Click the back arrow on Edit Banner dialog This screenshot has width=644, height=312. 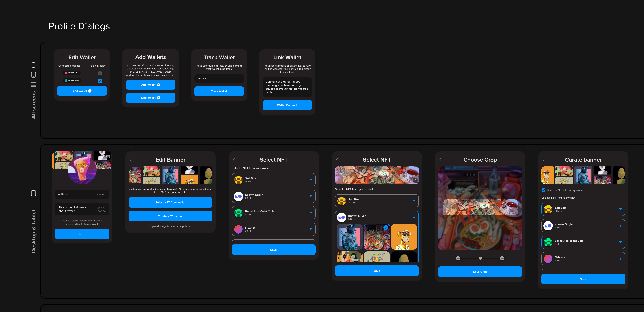[x=131, y=160]
